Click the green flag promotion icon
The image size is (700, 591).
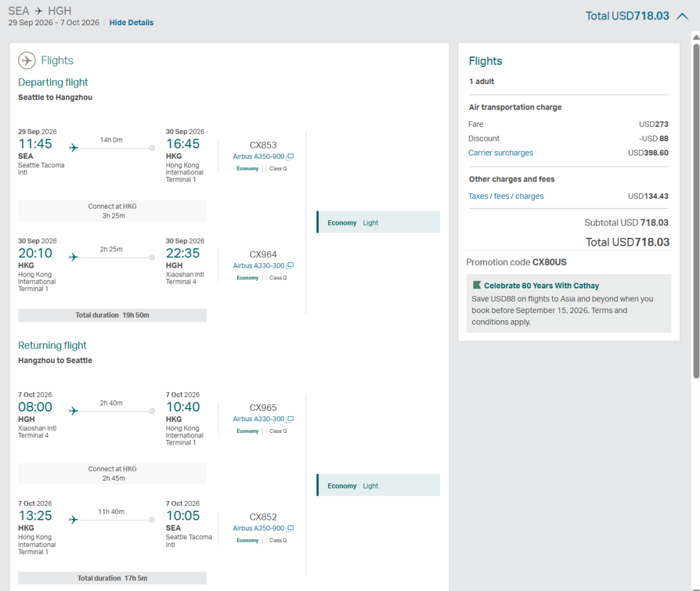477,284
